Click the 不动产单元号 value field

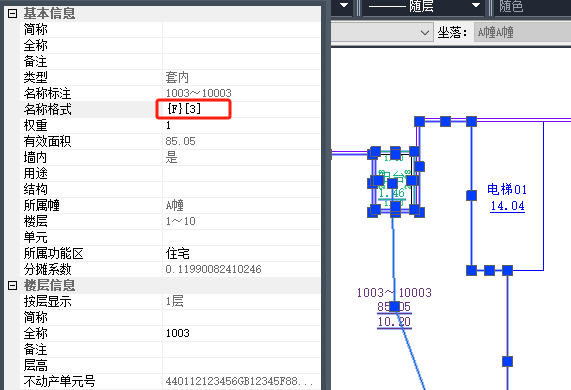(x=241, y=381)
